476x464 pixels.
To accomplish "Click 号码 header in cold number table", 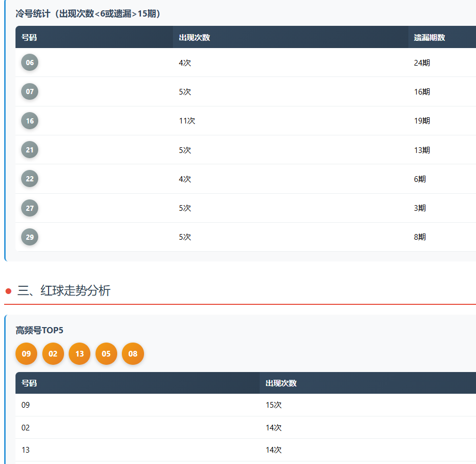I will coord(29,38).
